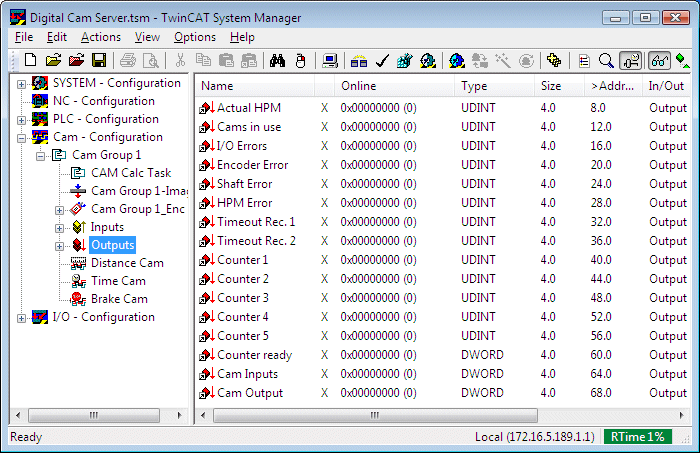Viewport: 700px width, 453px height.
Task: Click the Paste with Links icon
Action: (x=249, y=60)
